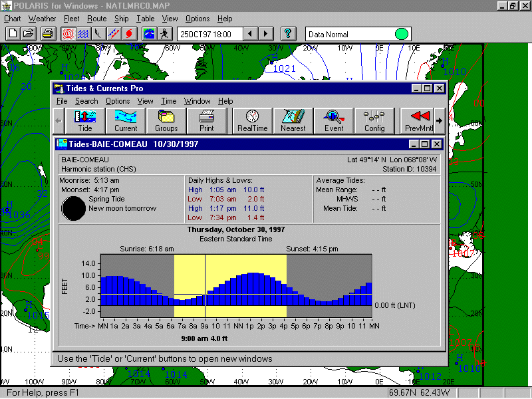Click the Event search button

pyautogui.click(x=334, y=121)
